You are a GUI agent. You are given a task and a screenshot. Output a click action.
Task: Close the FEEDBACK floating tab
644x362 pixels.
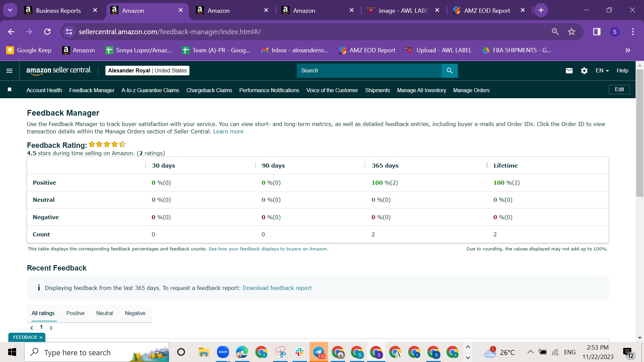tap(41, 338)
